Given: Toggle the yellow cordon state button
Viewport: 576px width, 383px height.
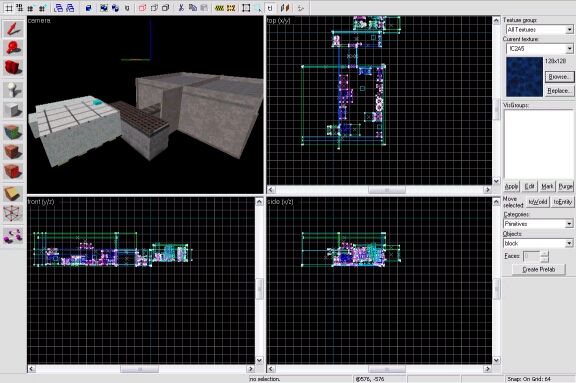Looking at the screenshot, I should [220, 8].
